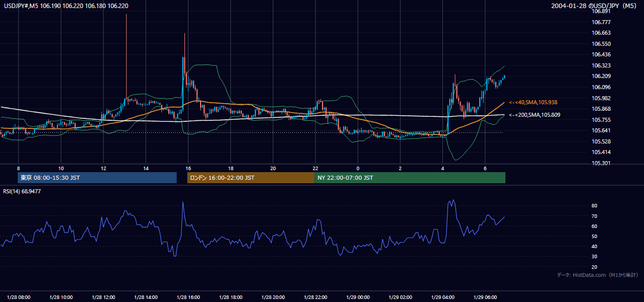This screenshot has width=644, height=302.
Task: Click hour label 4 under the price chart
Action: click(442, 168)
